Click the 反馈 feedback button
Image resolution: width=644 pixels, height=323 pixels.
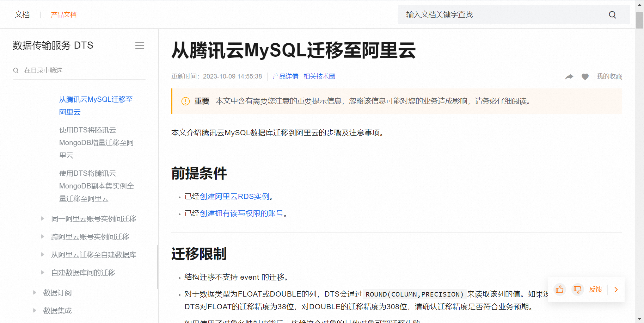point(595,290)
